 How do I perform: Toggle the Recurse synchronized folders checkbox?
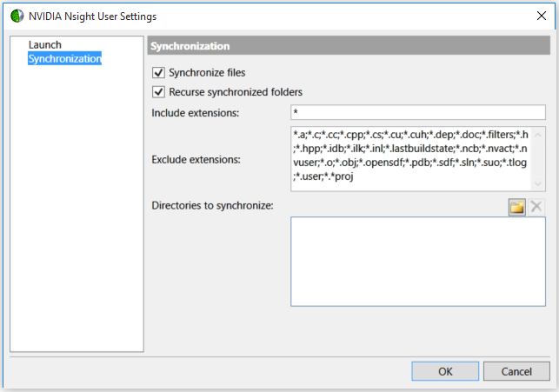[x=158, y=92]
